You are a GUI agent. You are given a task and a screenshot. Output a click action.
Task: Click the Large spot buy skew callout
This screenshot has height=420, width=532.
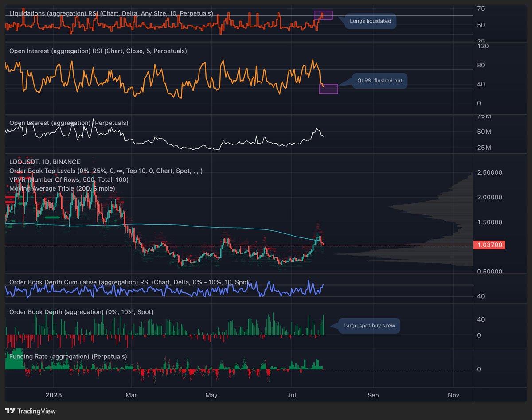tap(369, 326)
